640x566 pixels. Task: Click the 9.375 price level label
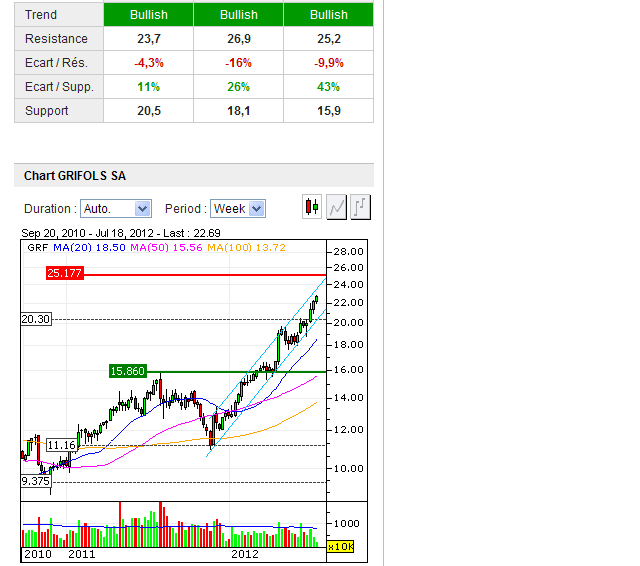36,481
